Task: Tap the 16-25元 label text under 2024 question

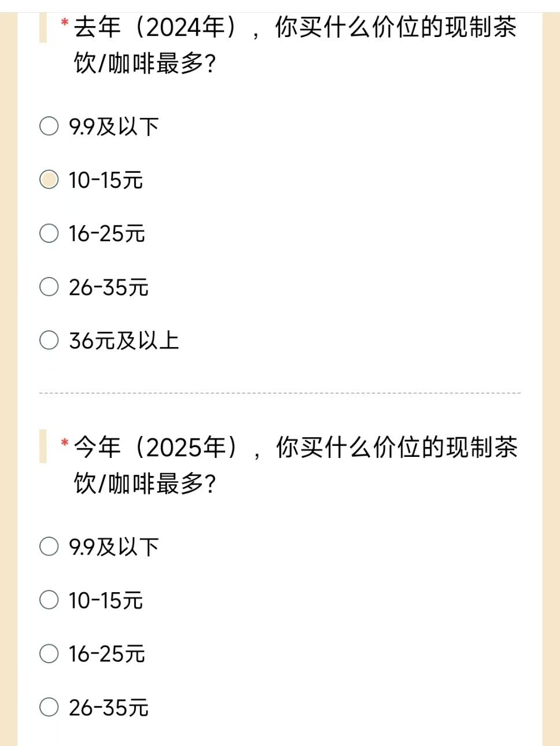Action: (x=106, y=234)
